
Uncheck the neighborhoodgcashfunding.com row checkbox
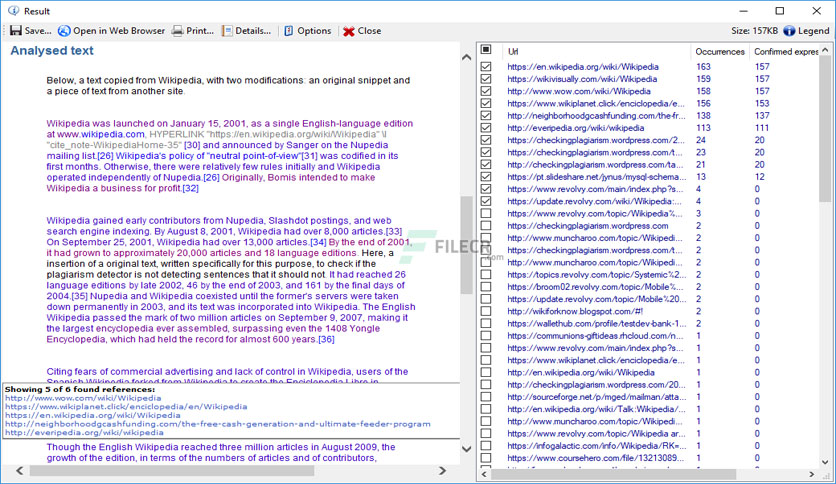pos(486,116)
